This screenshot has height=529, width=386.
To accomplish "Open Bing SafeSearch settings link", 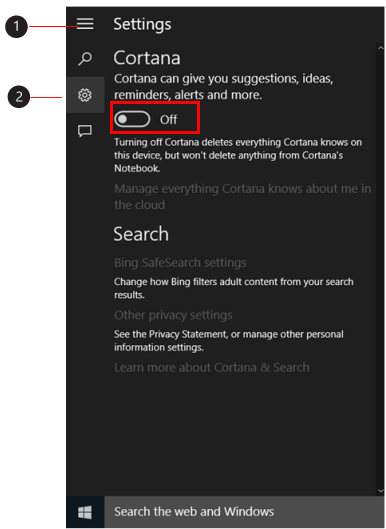I will tap(180, 262).
